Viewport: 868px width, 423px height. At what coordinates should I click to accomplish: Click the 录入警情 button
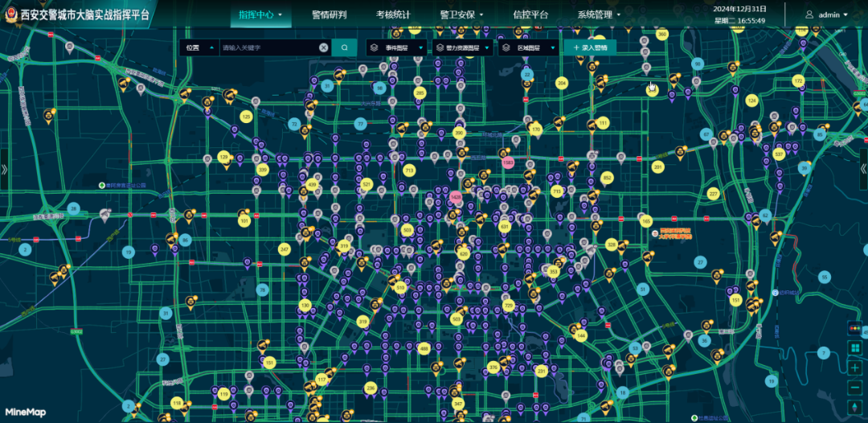pos(590,47)
